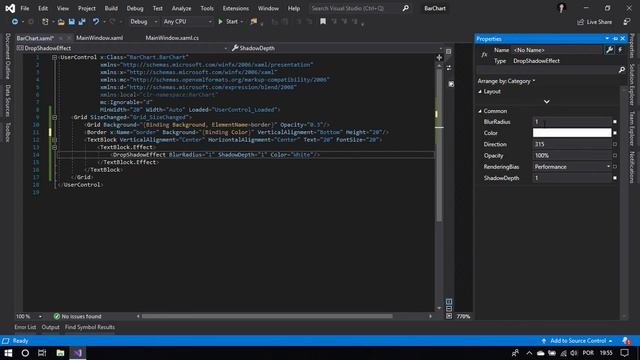
Task: Open Windows Start menu
Action: coord(8,353)
